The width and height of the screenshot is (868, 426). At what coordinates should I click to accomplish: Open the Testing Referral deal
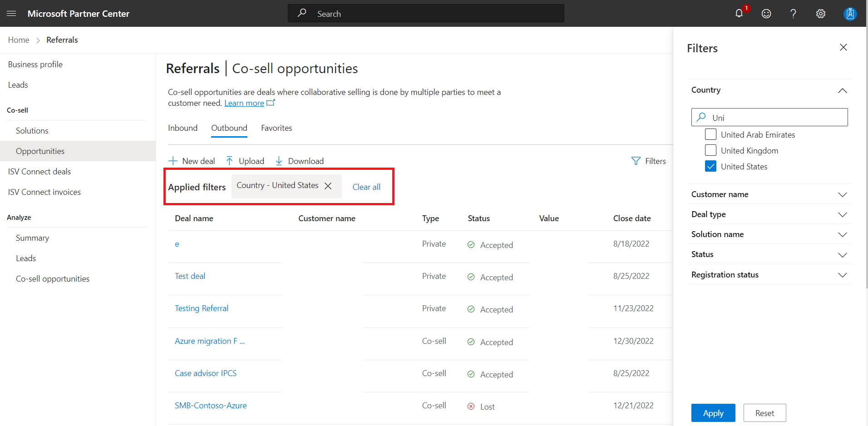point(202,308)
